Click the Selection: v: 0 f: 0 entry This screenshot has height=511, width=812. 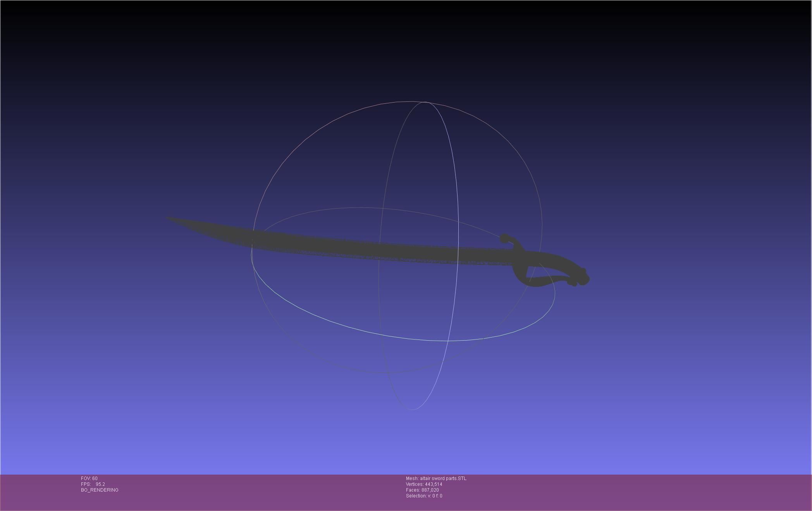(x=424, y=496)
